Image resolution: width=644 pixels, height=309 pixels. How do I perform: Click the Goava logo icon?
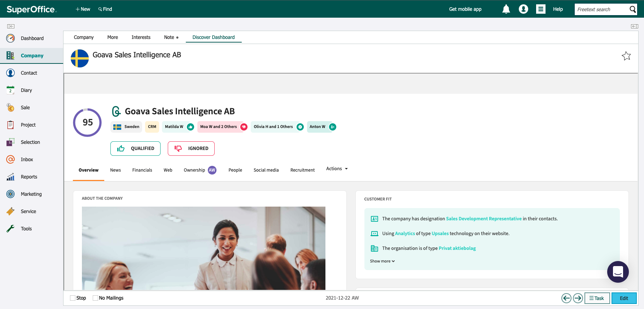coord(116,111)
